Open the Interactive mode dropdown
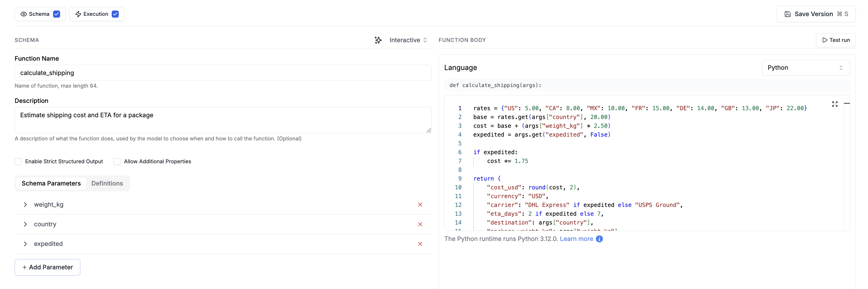The image size is (868, 289). tap(408, 40)
